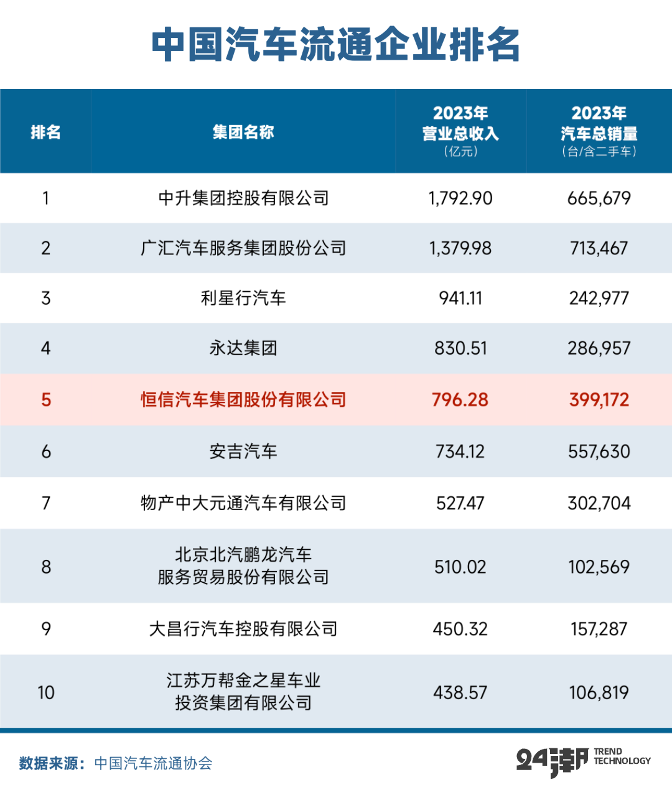Viewport: 672px width, 795px height.
Task: Click the title 中国汽车流通企业排名
Action: (x=335, y=45)
